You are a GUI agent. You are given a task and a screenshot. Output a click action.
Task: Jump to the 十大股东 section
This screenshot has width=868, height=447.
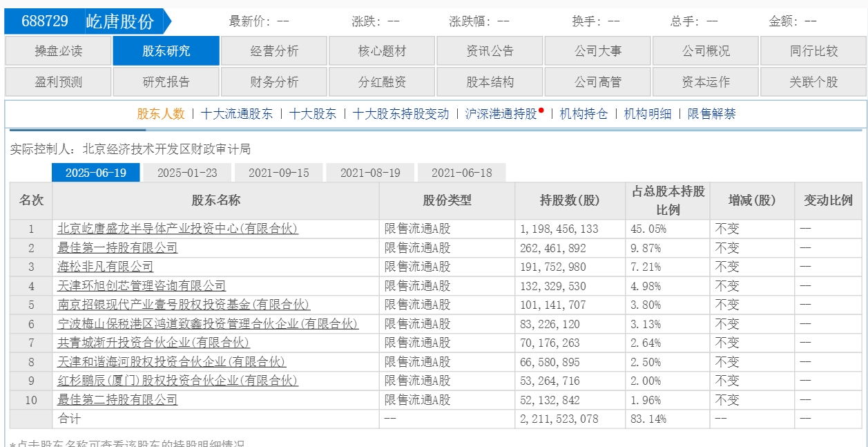[313, 114]
